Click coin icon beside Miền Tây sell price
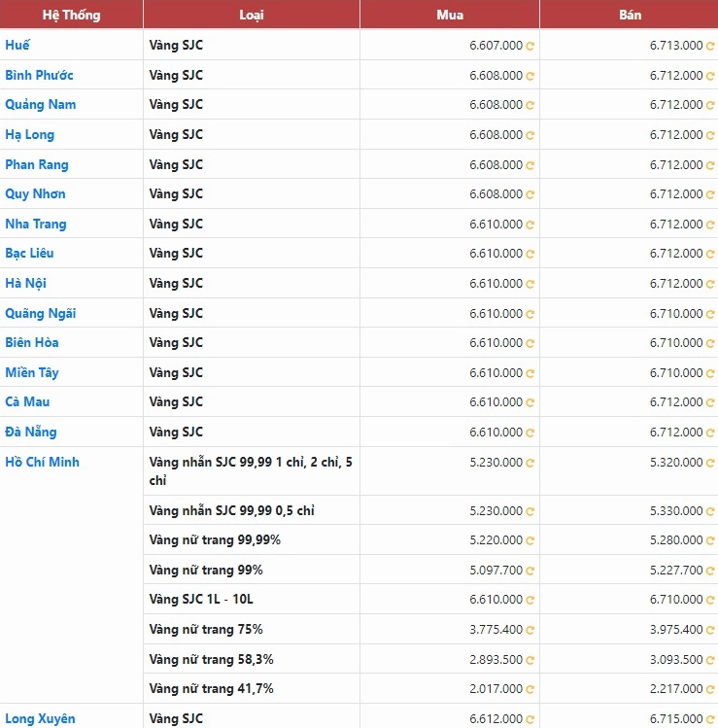Image resolution: width=718 pixels, height=728 pixels. 710,374
